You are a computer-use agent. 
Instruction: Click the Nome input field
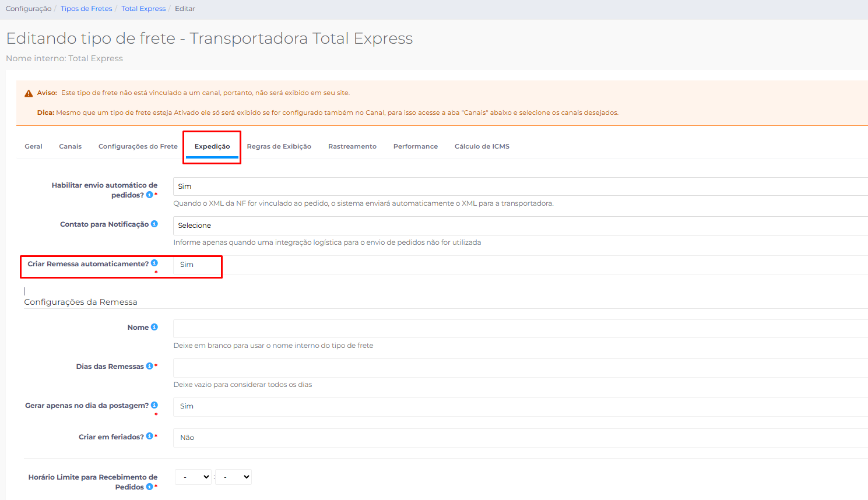pyautogui.click(x=521, y=329)
